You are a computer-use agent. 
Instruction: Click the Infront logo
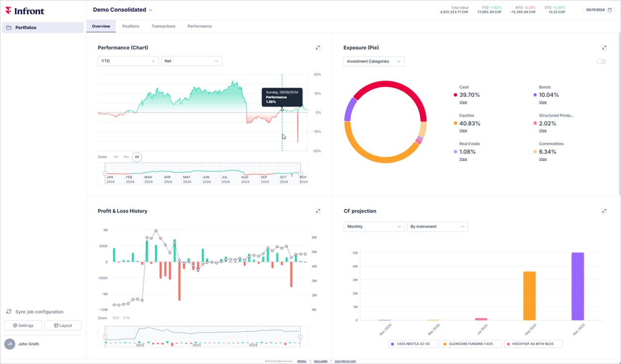click(x=25, y=11)
